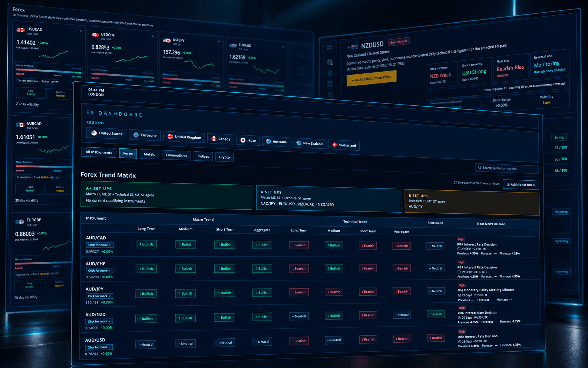Click the B SET UPS summary box
Image resolution: width=588 pixels, height=368 pixels.
pyautogui.click(x=472, y=202)
